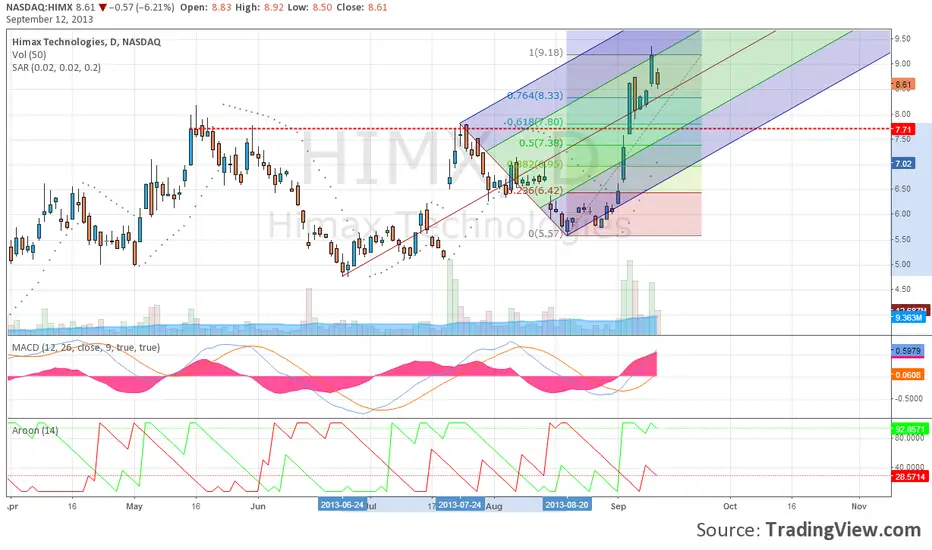Click the blue 7.02 price tag
The height and width of the screenshot is (550, 932).
pos(903,164)
